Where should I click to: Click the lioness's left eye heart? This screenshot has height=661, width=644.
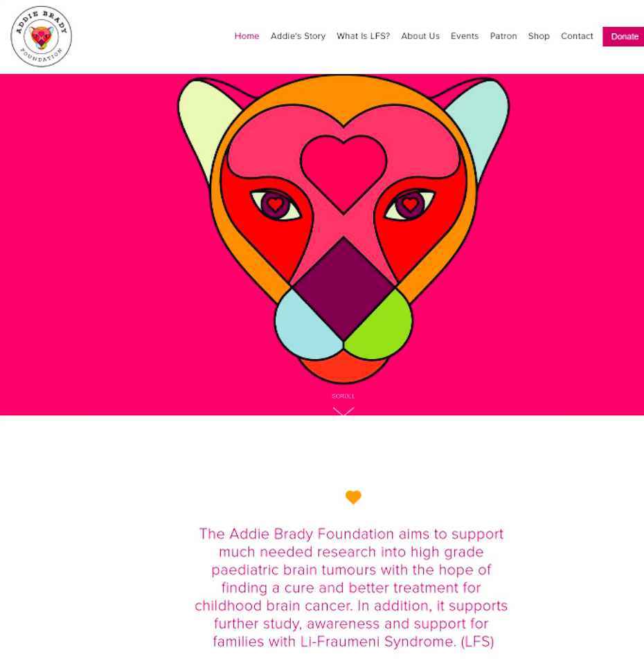point(276,204)
